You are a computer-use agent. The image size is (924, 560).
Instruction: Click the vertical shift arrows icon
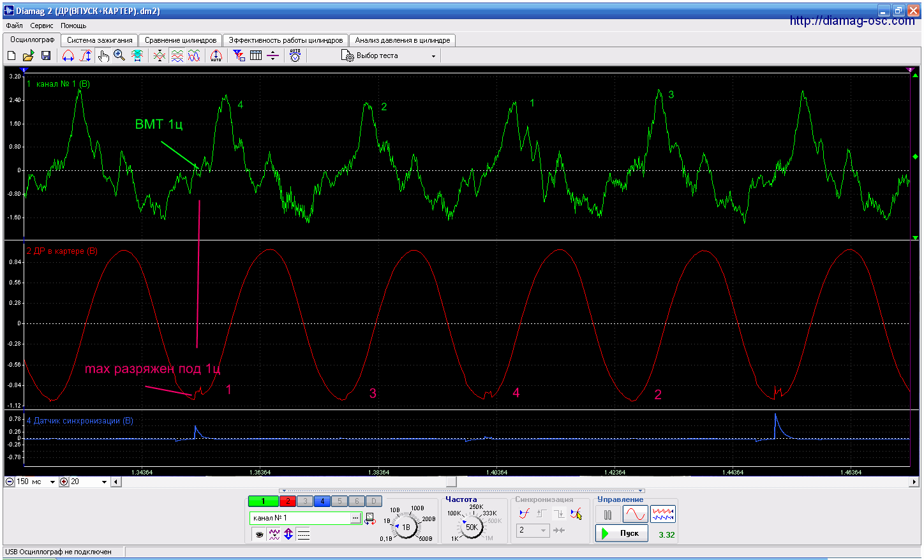coord(288,534)
